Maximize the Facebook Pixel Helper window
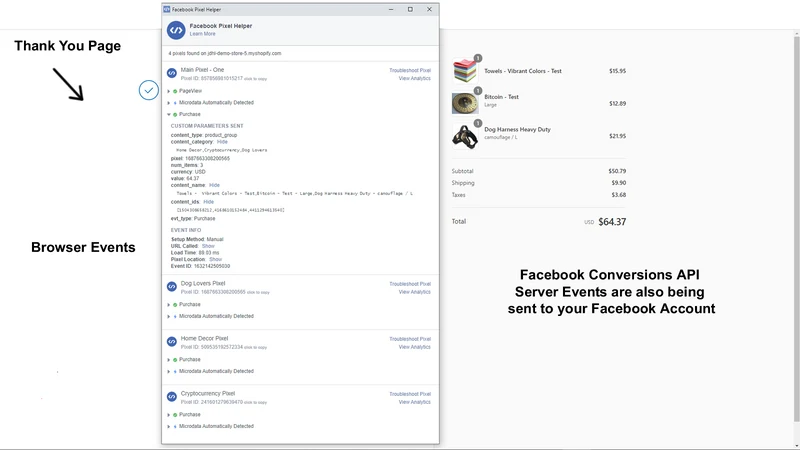 (x=410, y=9)
